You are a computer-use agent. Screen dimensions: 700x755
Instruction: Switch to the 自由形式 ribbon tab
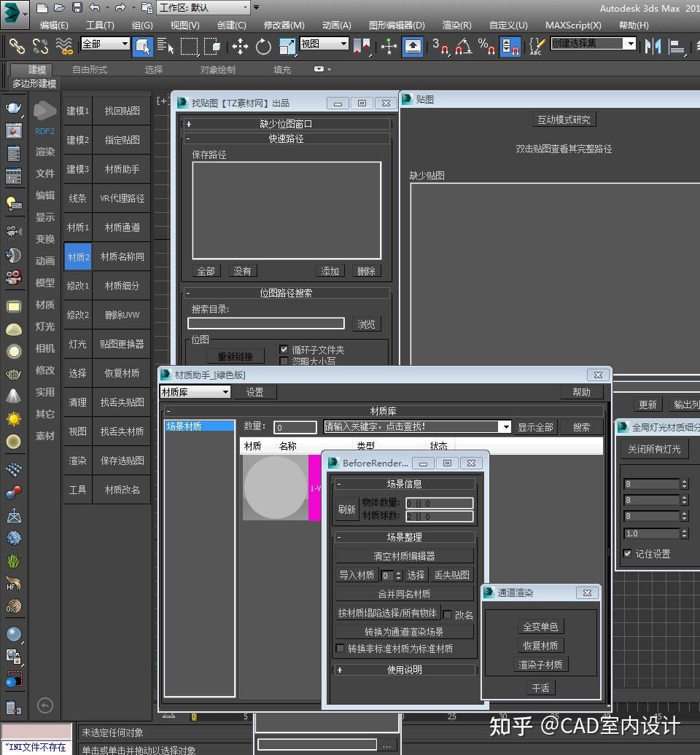tap(90, 70)
